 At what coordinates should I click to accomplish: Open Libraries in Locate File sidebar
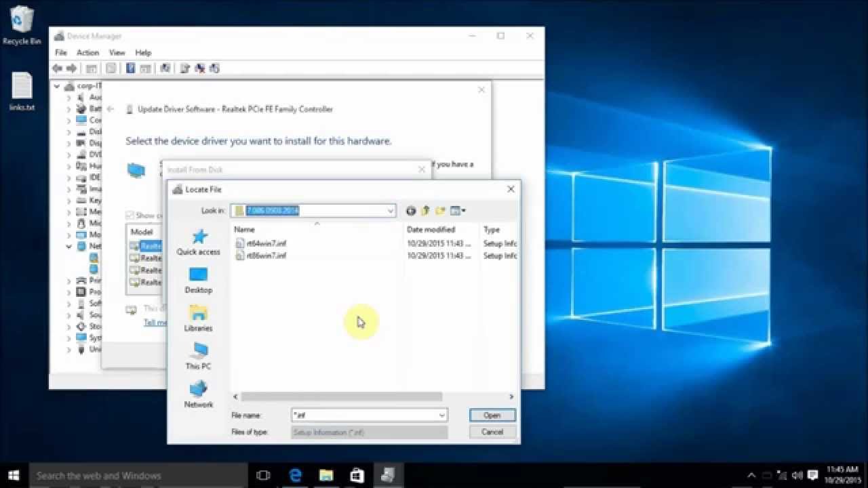pos(198,318)
